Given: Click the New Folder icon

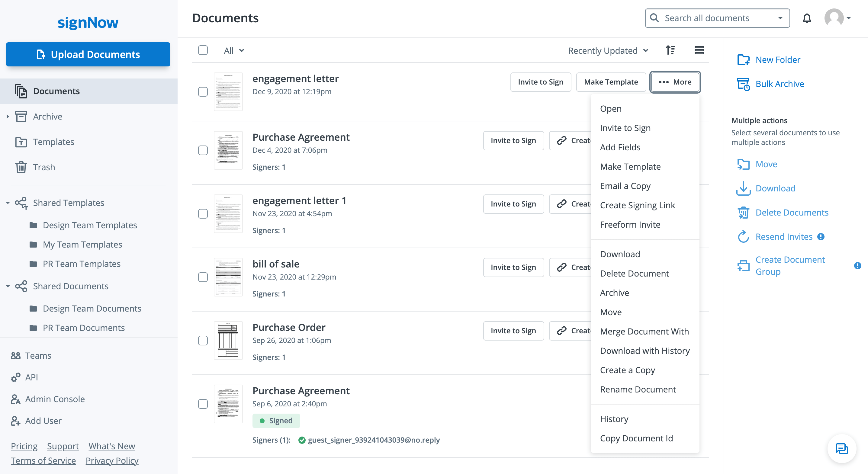Looking at the screenshot, I should [743, 60].
